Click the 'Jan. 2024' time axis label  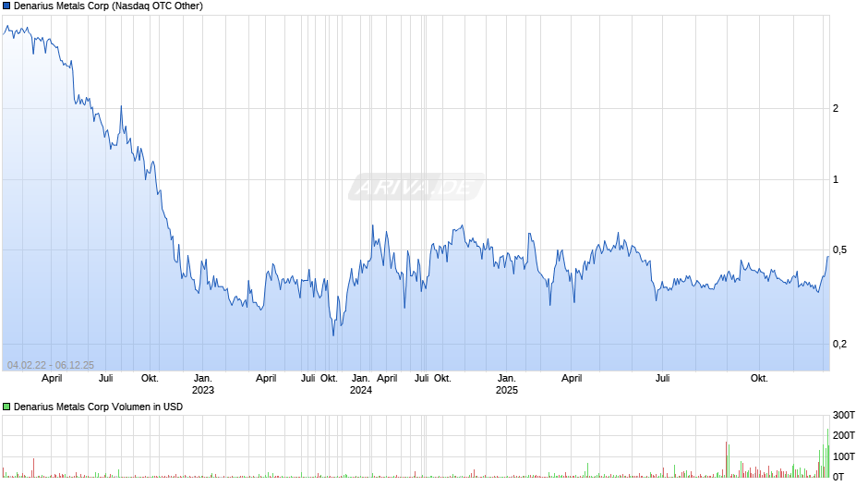point(361,384)
